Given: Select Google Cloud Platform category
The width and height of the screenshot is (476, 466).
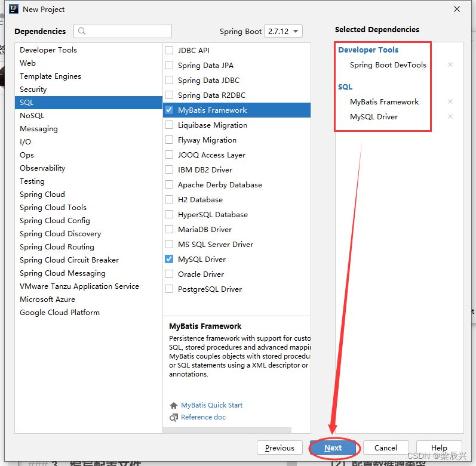Looking at the screenshot, I should coord(88,313).
